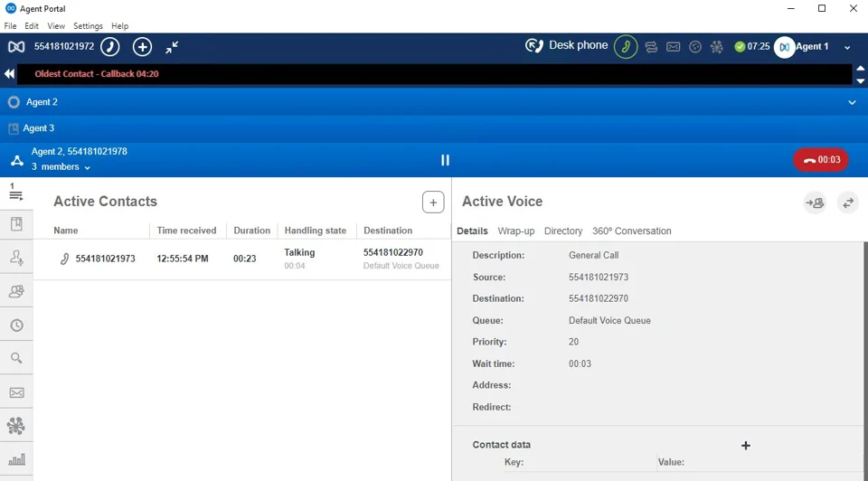Open the email envelope sidebar icon
The image size is (868, 481).
(x=16, y=392)
